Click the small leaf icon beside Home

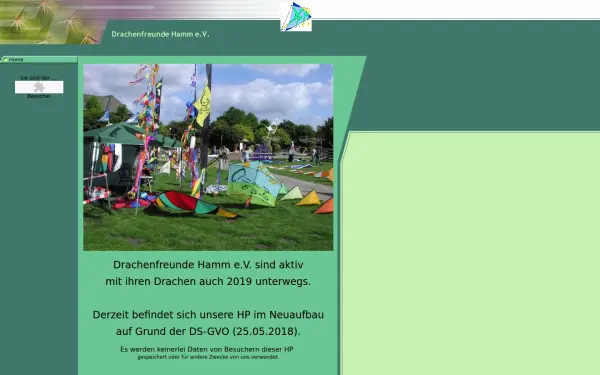(x=5, y=59)
